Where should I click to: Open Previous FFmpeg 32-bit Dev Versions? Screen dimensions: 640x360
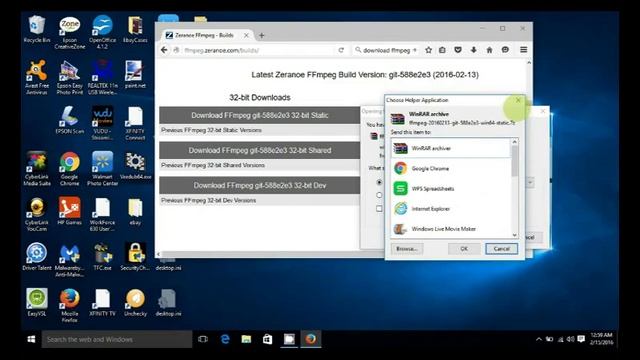(x=208, y=200)
